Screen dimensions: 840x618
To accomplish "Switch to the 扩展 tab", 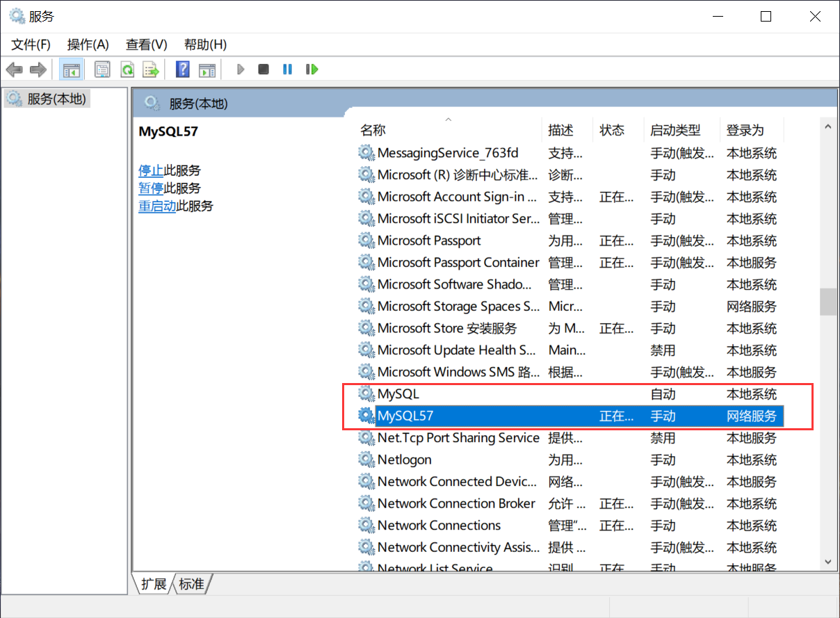I will [x=153, y=584].
